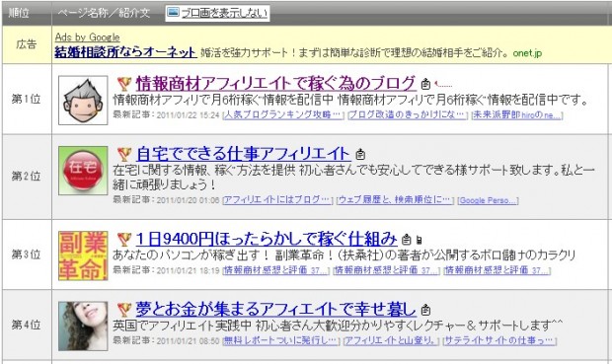612x364 pixels.
Task: Click the smiling woman photo thumbnail
Action: tap(83, 326)
